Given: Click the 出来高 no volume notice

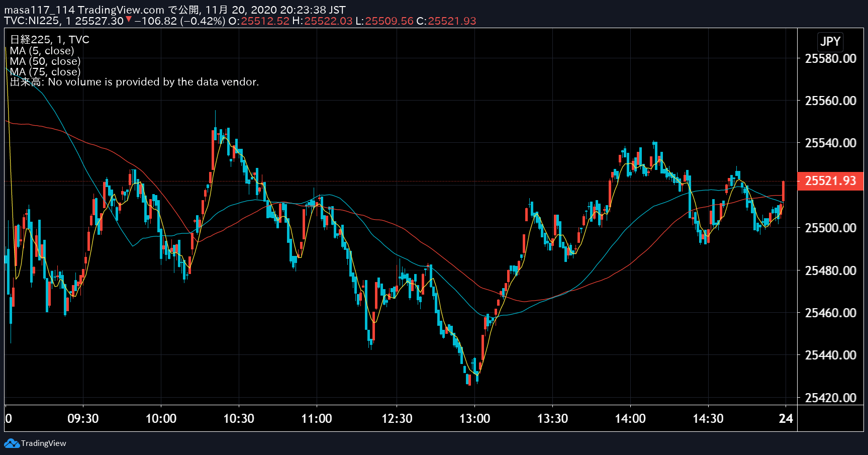Looking at the screenshot, I should point(135,82).
